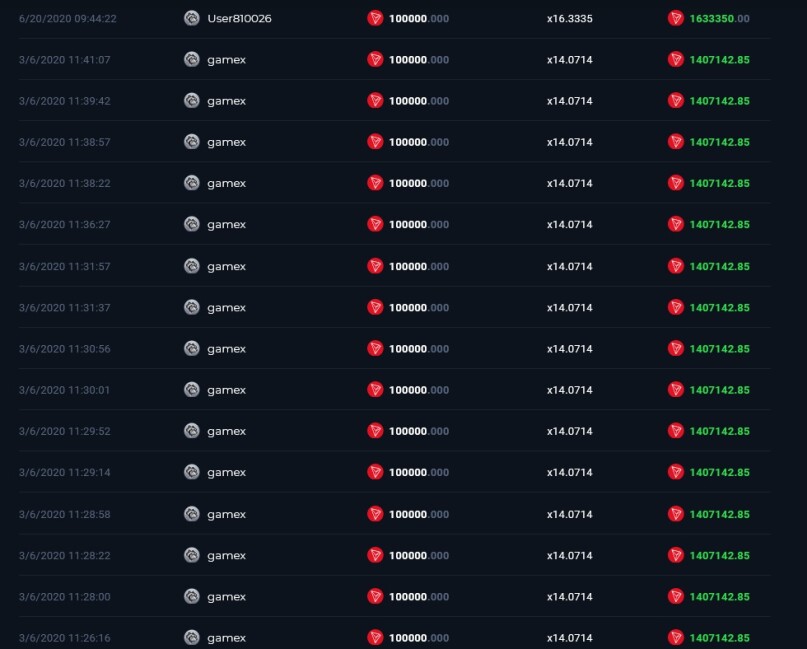Click the TRON payout icon in the 11:28:58 row
Screen dimensions: 807x649
click(675, 514)
